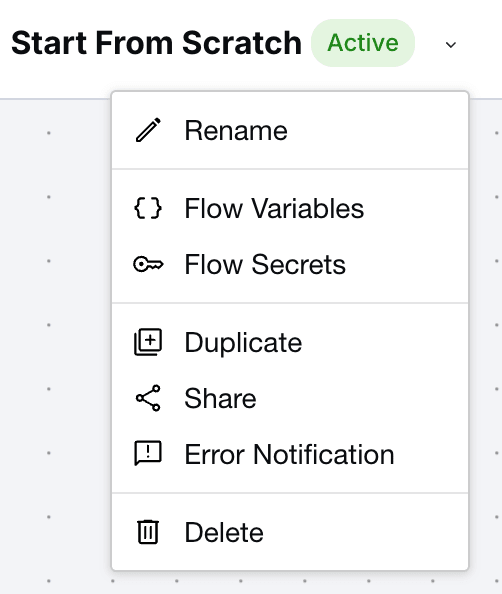This screenshot has height=594, width=502.
Task: Click the Start From Scratch flow title
Action: coord(156,43)
